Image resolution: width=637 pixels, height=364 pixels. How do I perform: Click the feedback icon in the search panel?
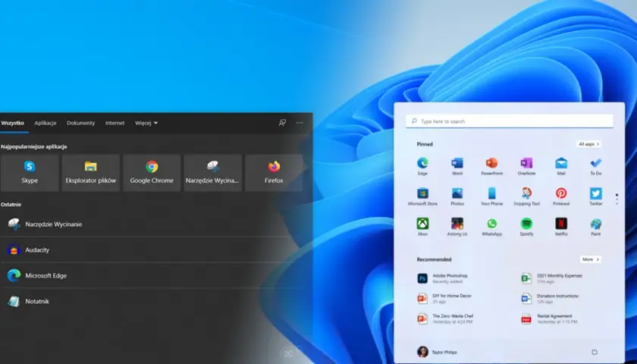[x=282, y=123]
